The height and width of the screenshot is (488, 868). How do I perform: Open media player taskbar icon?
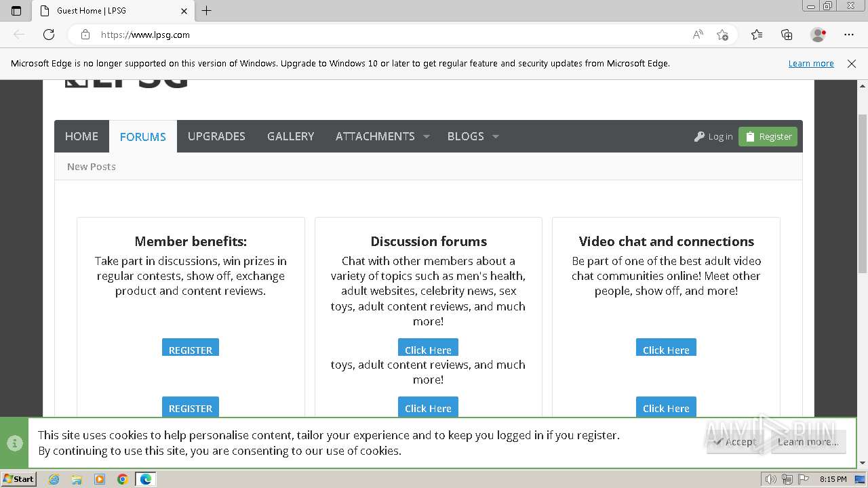100,479
